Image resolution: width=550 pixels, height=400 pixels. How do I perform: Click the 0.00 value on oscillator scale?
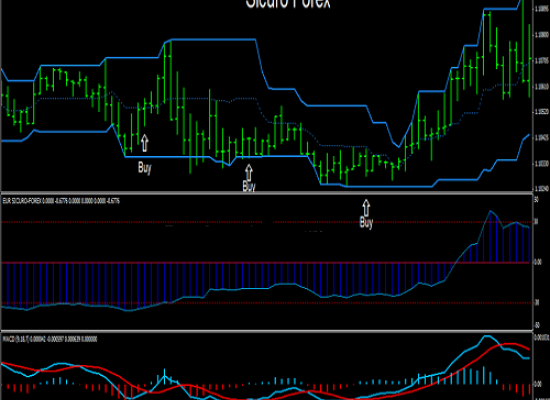coord(538,262)
